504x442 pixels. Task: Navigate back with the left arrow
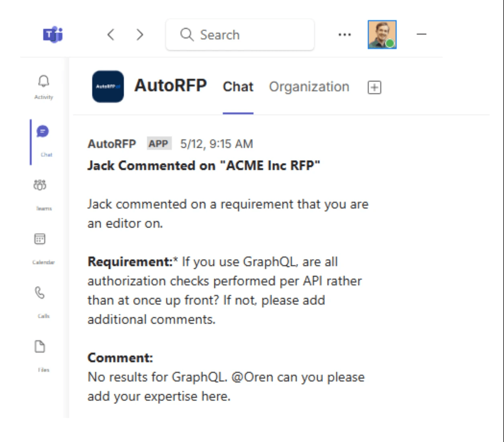click(x=111, y=35)
